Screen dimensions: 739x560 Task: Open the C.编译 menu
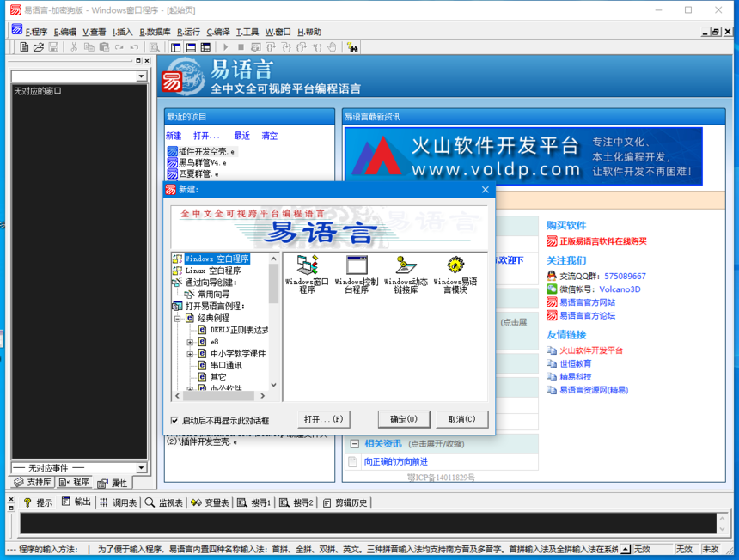(218, 32)
